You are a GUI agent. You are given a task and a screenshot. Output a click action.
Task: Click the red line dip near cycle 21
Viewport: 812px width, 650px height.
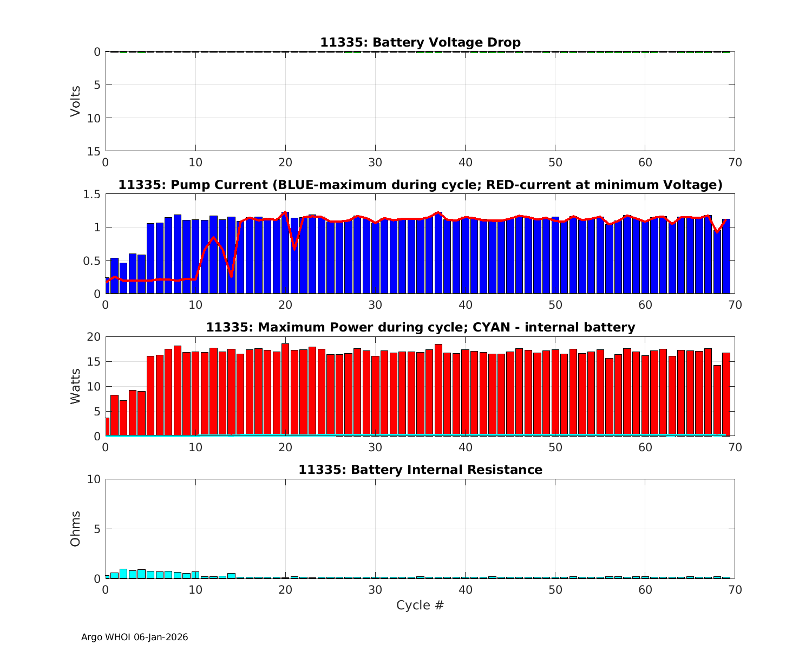coord(294,249)
